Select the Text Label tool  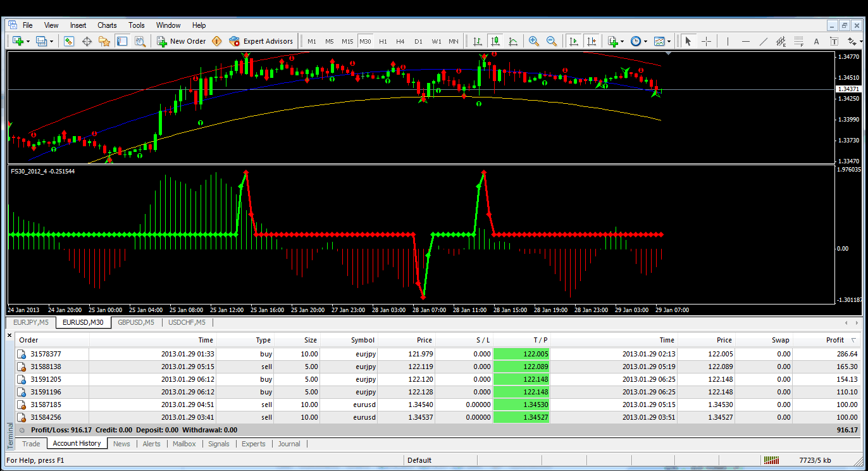pyautogui.click(x=834, y=41)
